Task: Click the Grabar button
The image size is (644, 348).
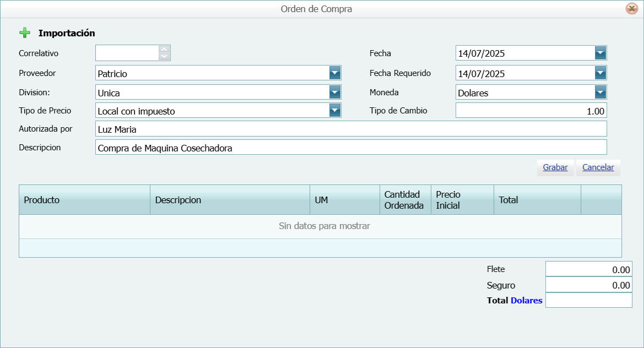Action: coord(555,167)
